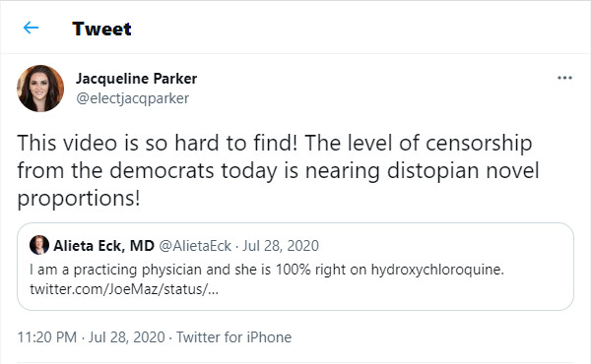Click Jacqueline Parker's profile photo
This screenshot has height=364, width=591.
point(40,89)
